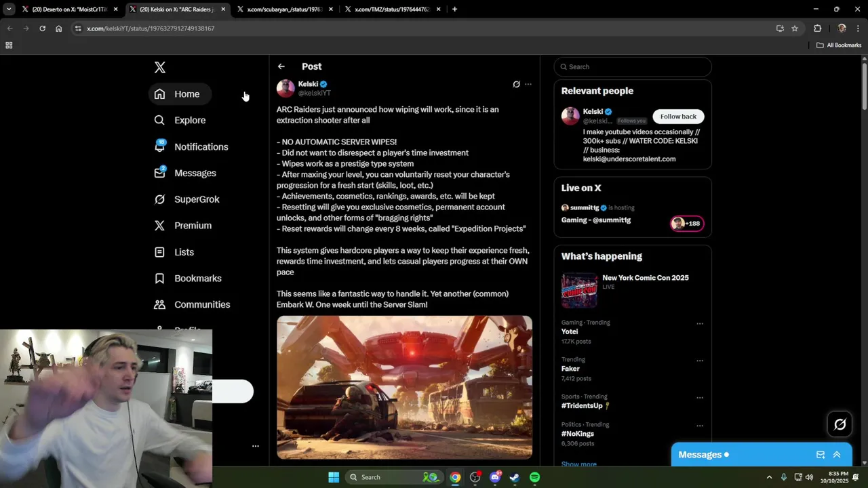Click Kelski's avatar on the post
Image resolution: width=868 pixels, height=488 pixels.
[285, 88]
